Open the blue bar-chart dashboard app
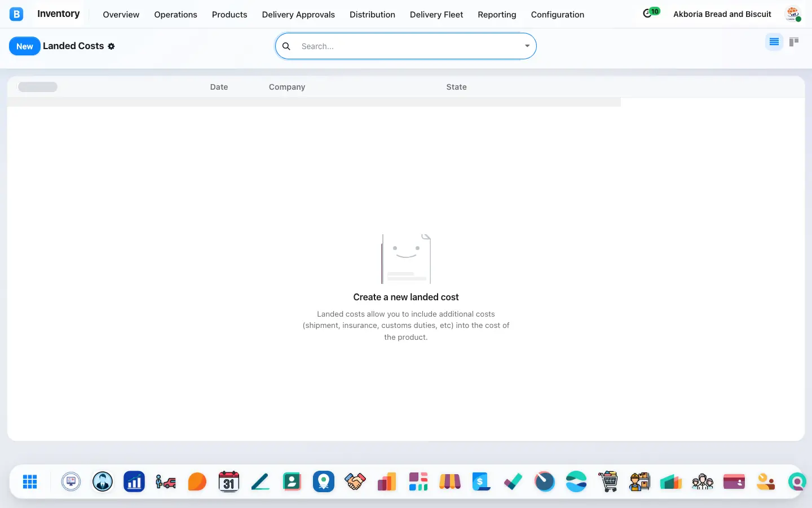This screenshot has width=812, height=508. 134,481
